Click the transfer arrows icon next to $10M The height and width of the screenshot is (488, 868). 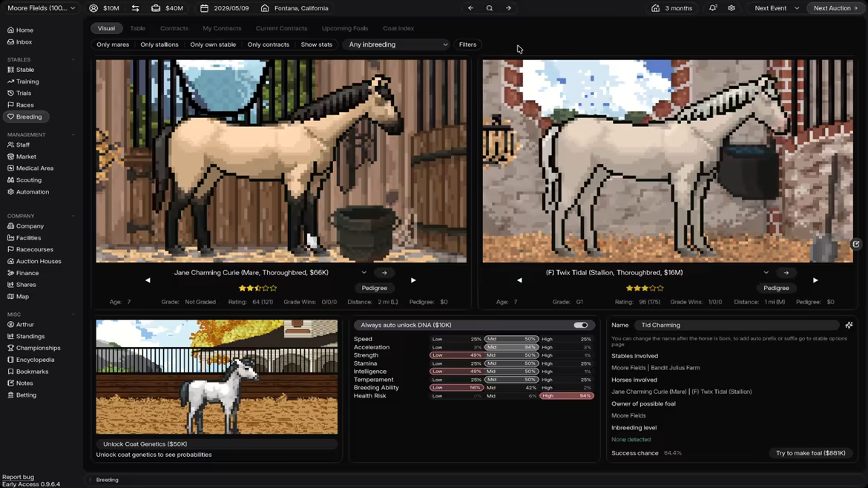(x=136, y=8)
